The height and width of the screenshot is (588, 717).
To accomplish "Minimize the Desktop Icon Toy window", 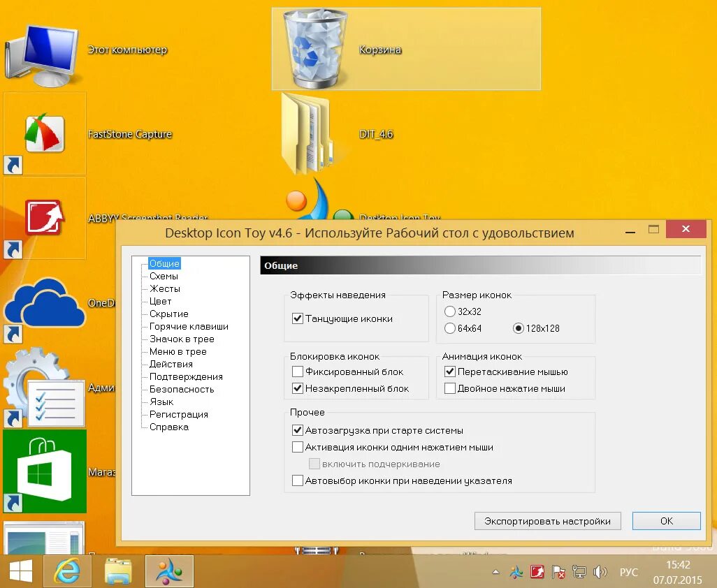I will coord(630,230).
